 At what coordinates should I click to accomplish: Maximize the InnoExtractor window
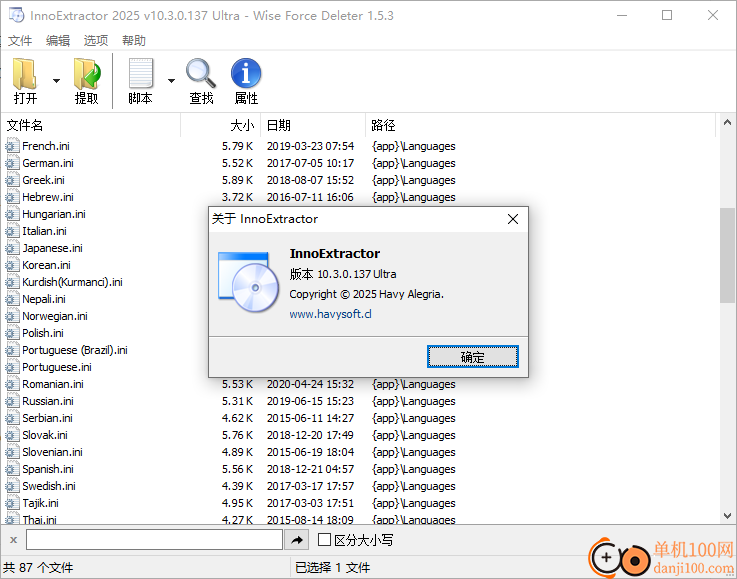[666, 15]
